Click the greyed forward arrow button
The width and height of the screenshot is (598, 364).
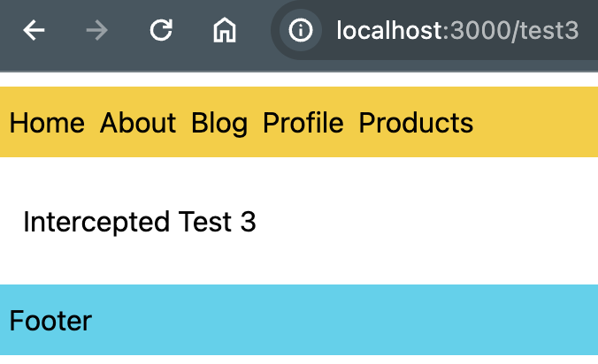[97, 30]
